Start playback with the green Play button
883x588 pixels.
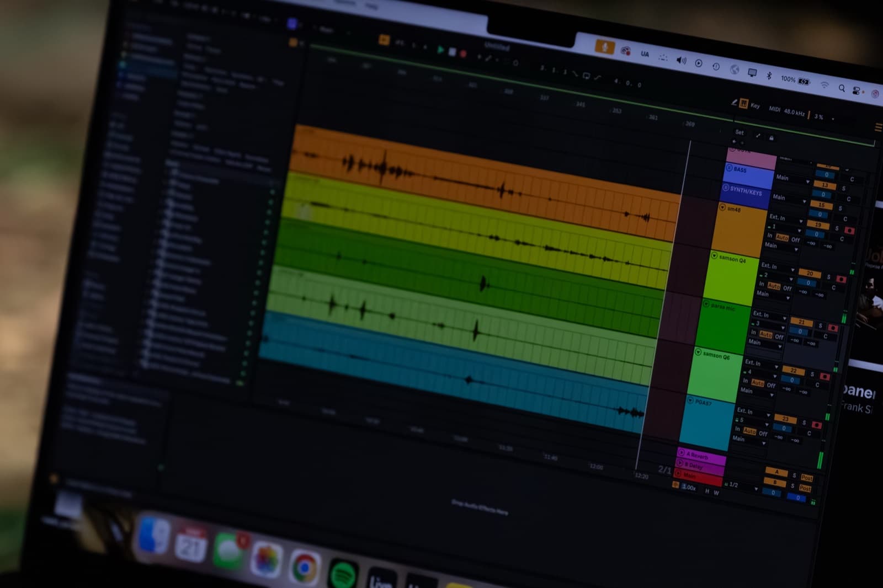[440, 50]
